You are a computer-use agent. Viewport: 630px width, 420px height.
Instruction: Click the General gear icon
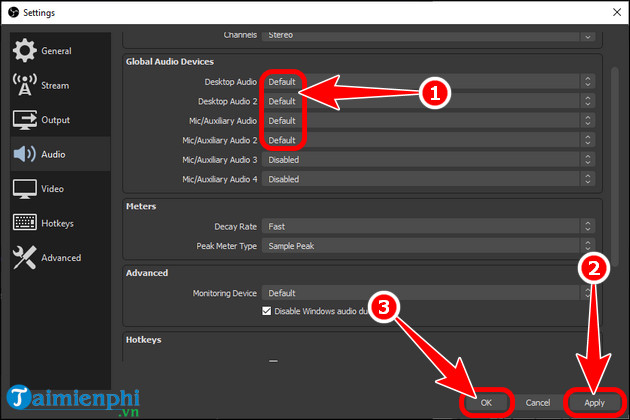click(25, 51)
